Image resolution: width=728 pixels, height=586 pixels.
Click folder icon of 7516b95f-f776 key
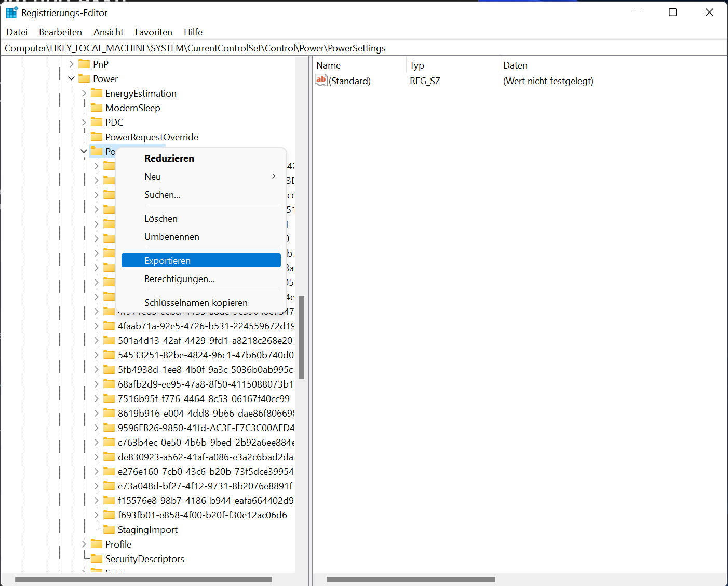109,398
